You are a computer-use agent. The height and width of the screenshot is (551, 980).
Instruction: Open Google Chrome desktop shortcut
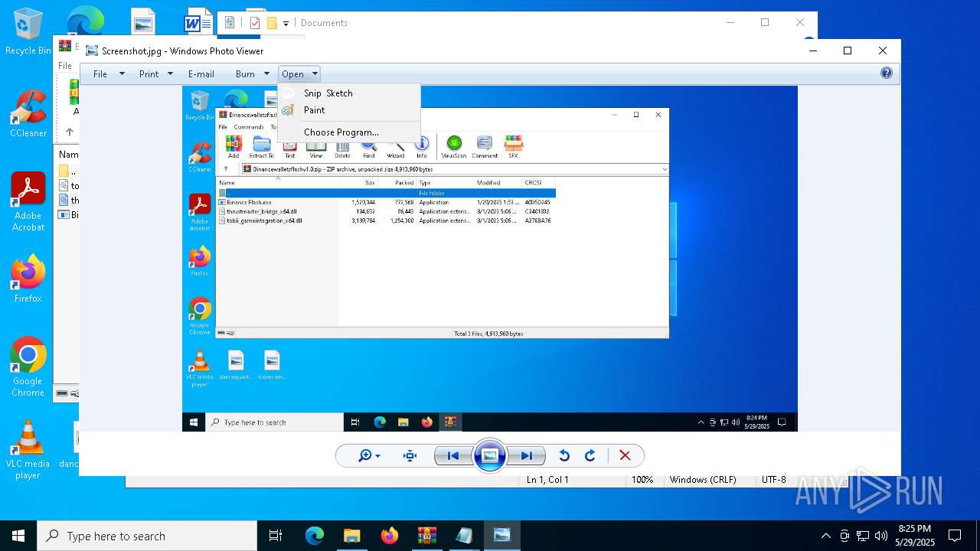(x=28, y=367)
